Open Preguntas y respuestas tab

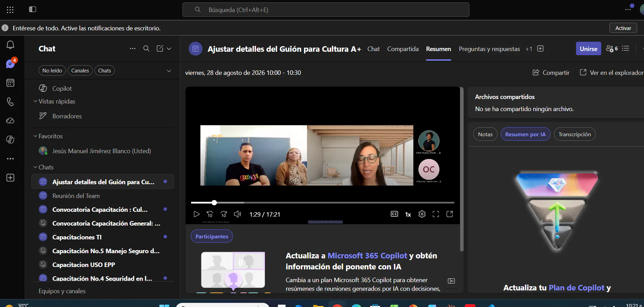click(489, 49)
